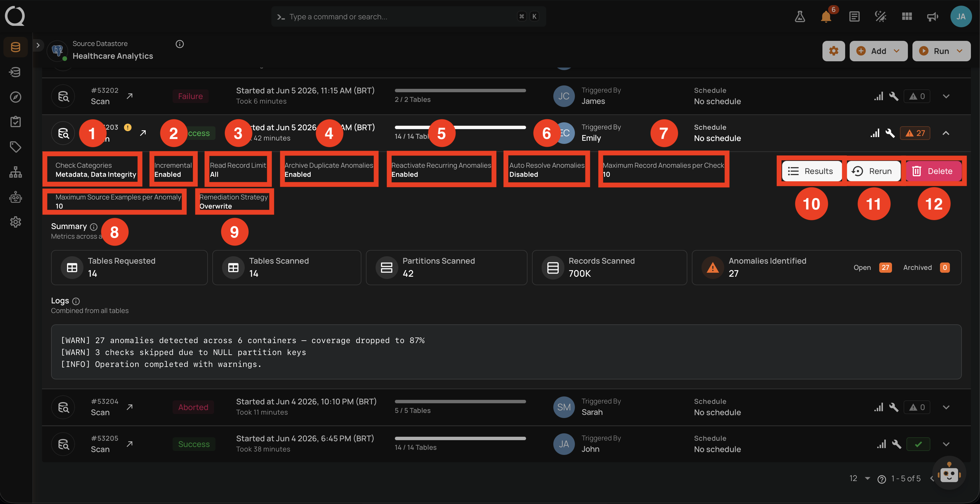Open the JA user avatar menu
Image resolution: width=980 pixels, height=504 pixels.
click(x=961, y=16)
